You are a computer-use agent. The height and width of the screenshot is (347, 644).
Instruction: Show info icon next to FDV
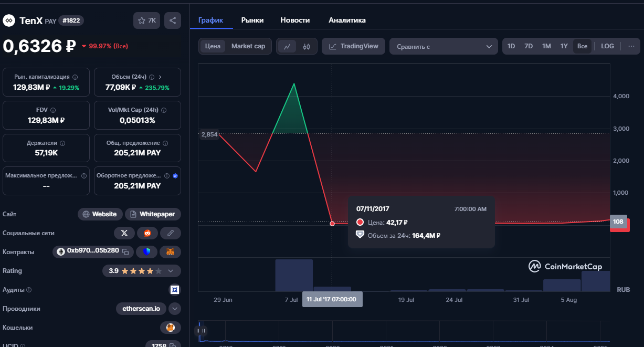tap(53, 110)
